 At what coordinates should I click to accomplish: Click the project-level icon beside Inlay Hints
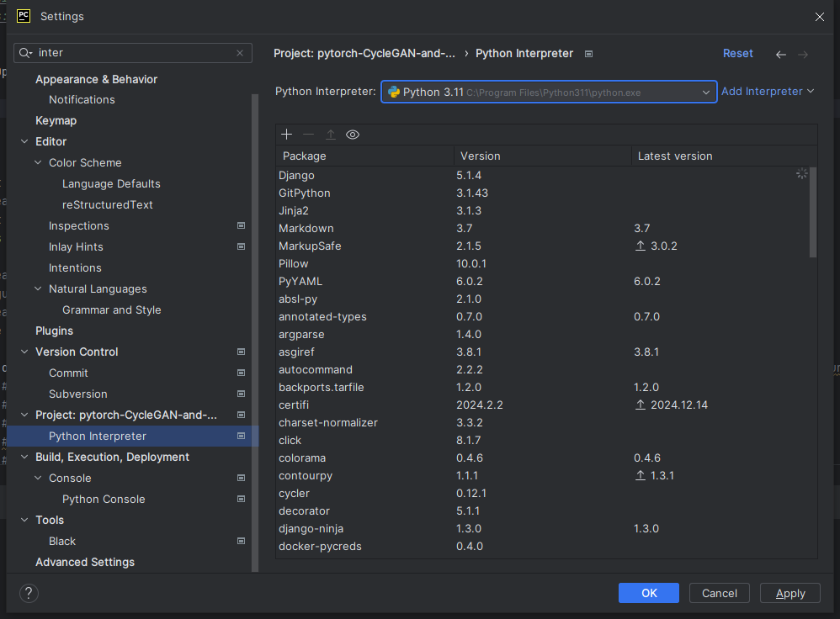point(241,247)
